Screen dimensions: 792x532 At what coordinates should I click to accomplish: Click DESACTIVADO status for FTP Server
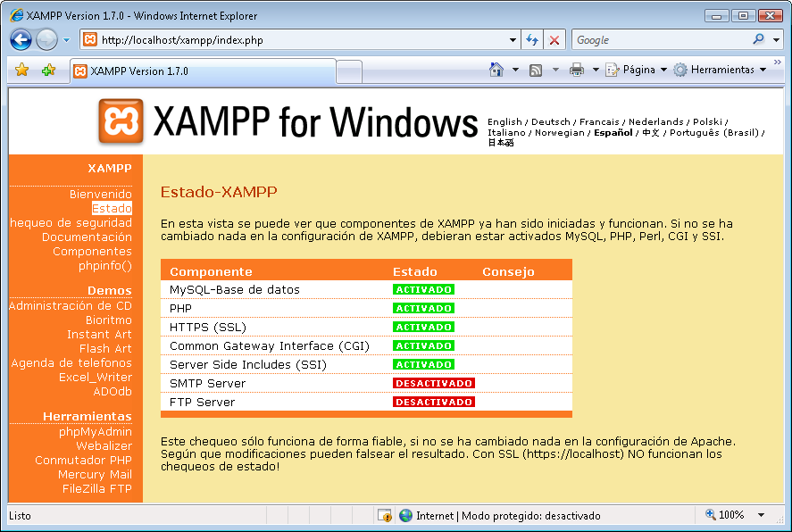coord(434,402)
